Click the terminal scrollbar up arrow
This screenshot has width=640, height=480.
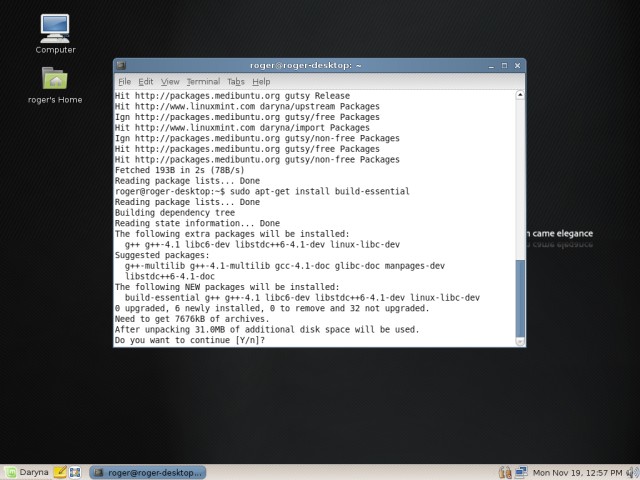tap(520, 95)
